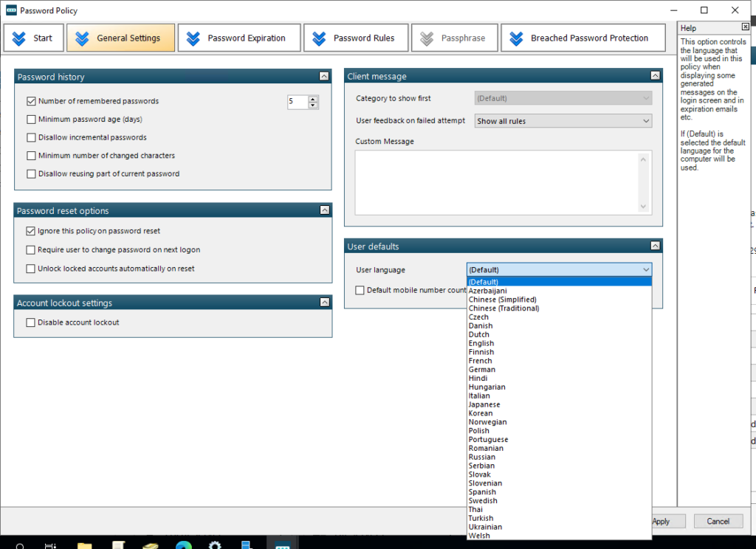Collapse the Client message section
The image size is (756, 549).
point(655,76)
